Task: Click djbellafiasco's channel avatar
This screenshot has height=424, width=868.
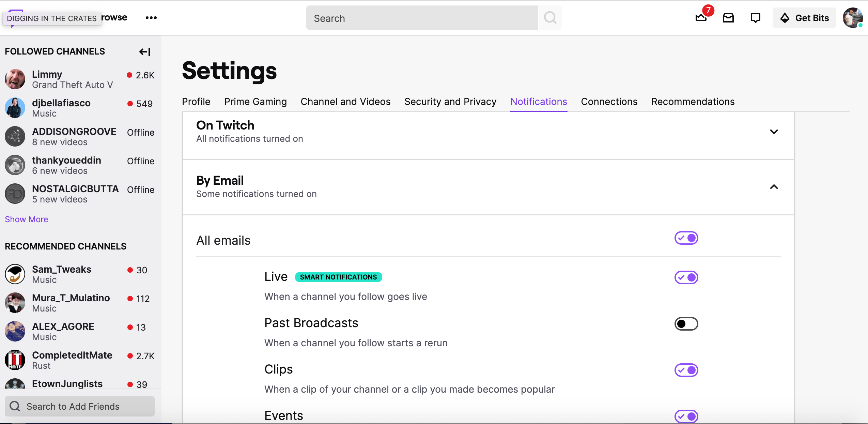Action: coord(15,108)
